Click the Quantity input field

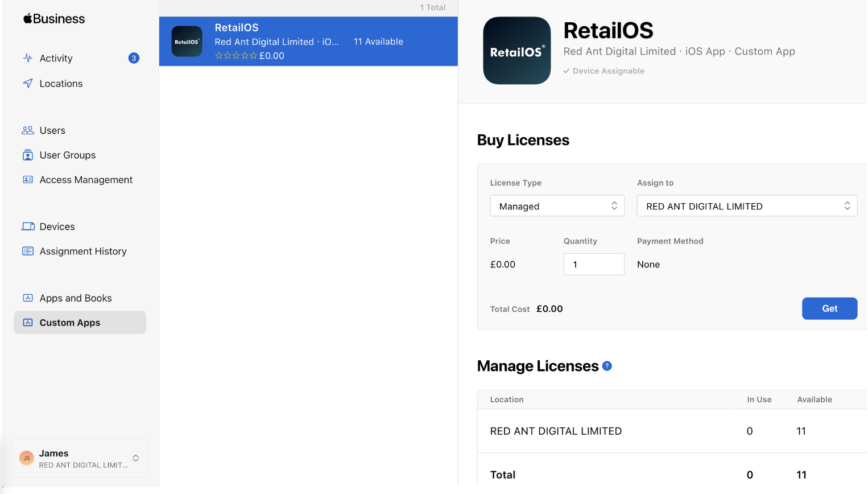593,264
